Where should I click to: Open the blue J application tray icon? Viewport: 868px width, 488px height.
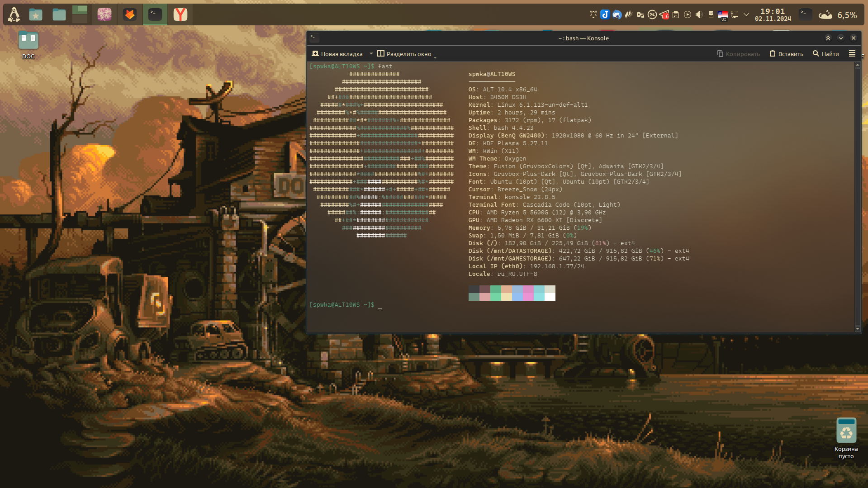coord(605,14)
